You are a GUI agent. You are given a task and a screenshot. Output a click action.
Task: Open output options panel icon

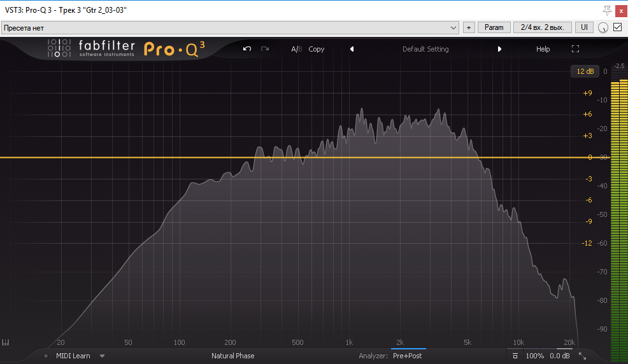click(x=515, y=356)
